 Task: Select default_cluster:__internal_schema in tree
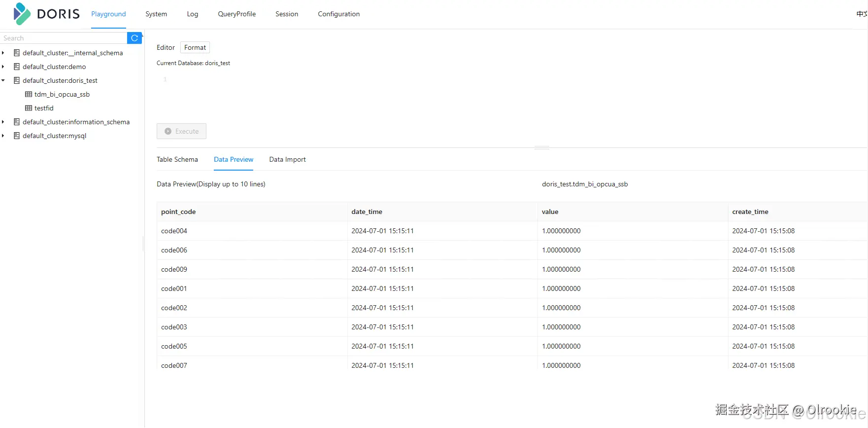(73, 53)
